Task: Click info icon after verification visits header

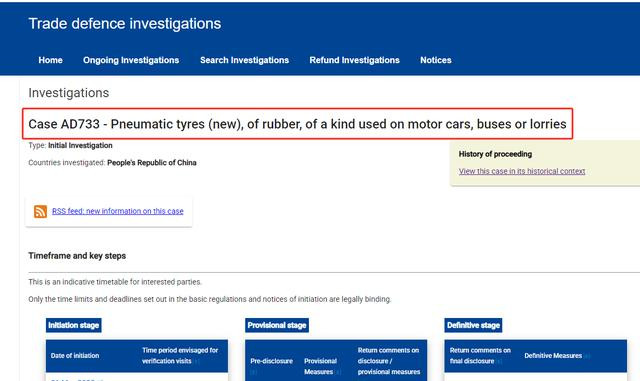Action: click(197, 361)
